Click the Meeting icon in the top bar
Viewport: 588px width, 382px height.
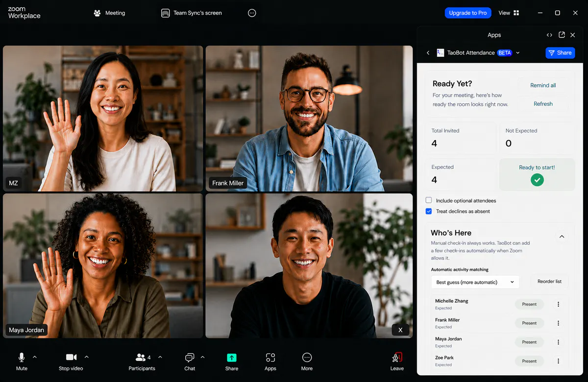point(97,13)
